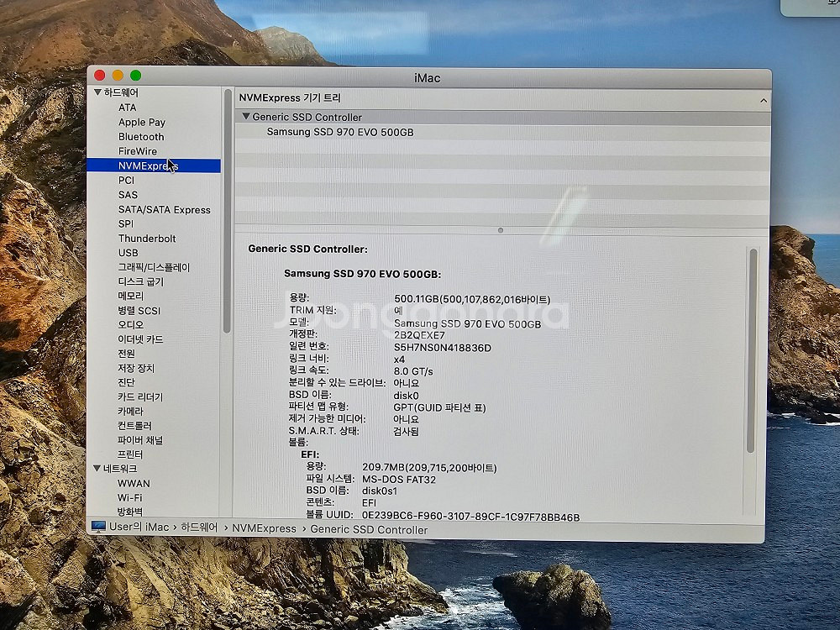Select SAS in the hardware list
Image resolution: width=840 pixels, height=630 pixels.
point(128,195)
